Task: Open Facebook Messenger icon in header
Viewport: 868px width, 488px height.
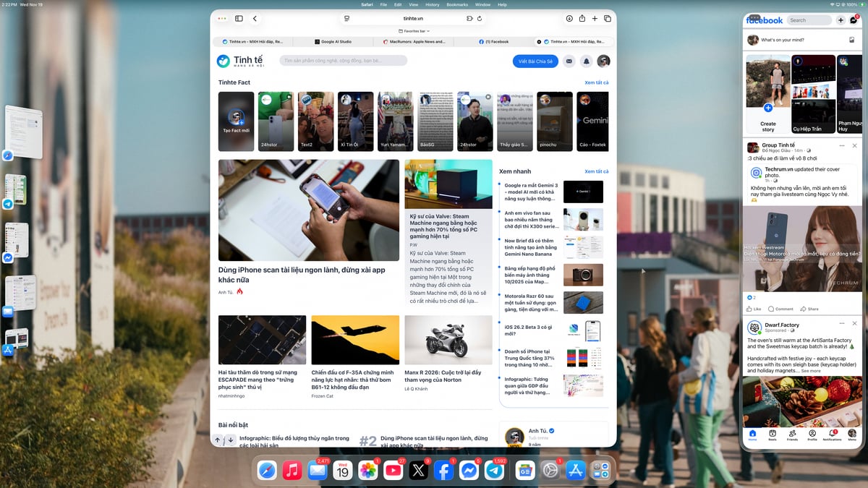Action: (x=854, y=20)
